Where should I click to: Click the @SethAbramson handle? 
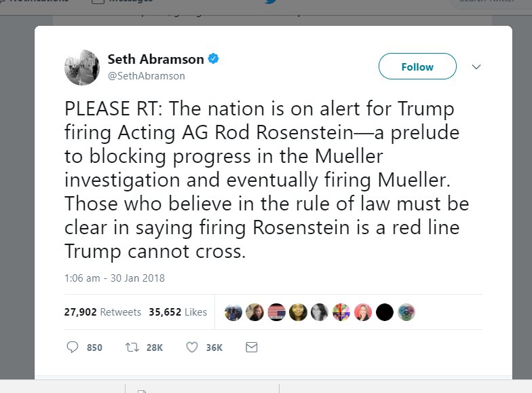coord(146,76)
